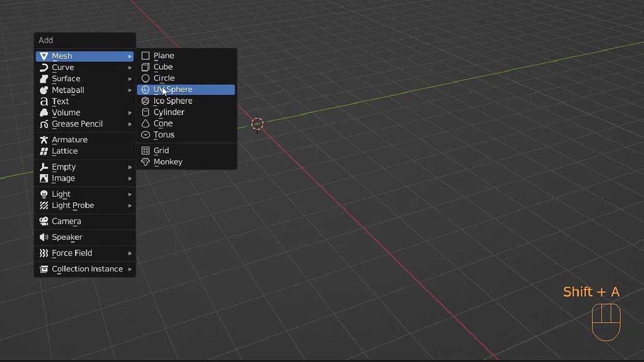Click the 3D cursor at origin
Screen dimensions: 644x362
point(258,124)
